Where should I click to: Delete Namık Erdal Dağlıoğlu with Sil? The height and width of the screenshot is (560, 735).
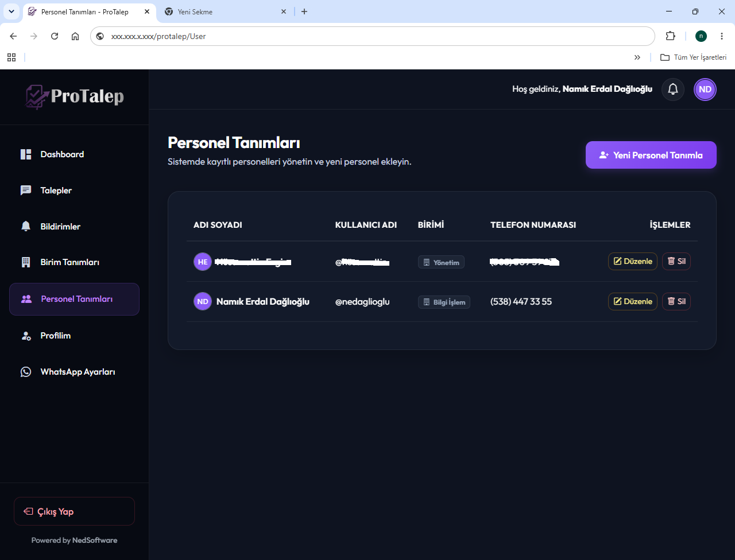[676, 301]
